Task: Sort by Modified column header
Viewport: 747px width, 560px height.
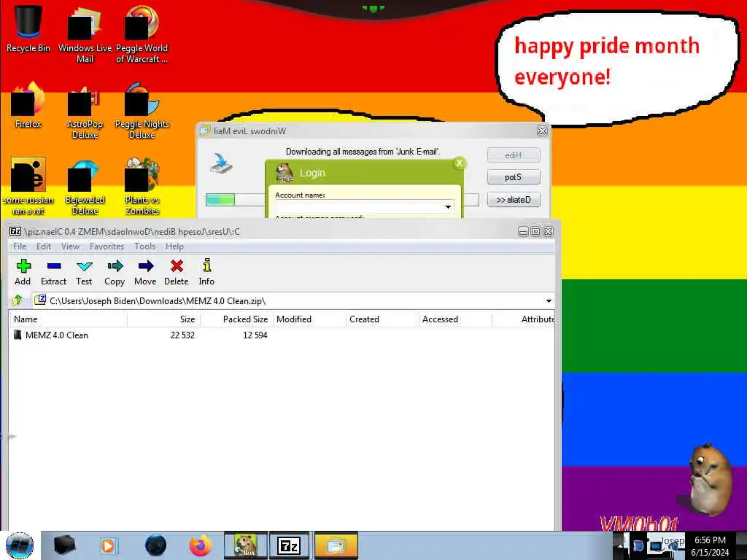Action: pos(309,319)
